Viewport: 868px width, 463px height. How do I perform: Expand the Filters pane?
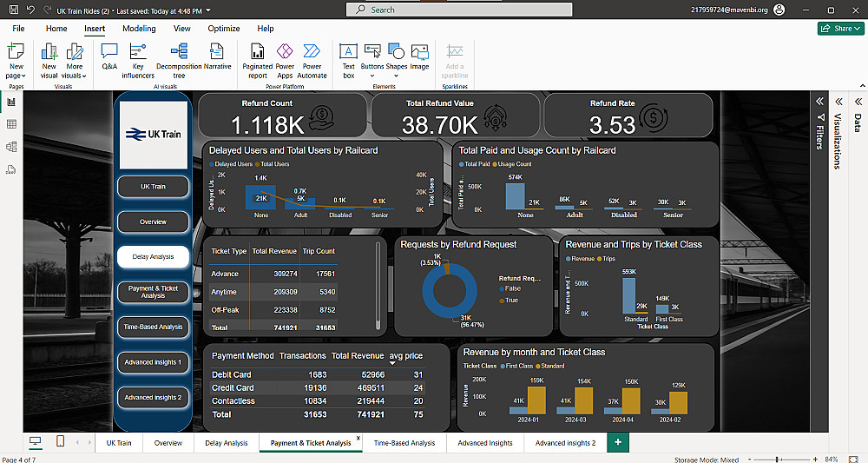pos(819,101)
